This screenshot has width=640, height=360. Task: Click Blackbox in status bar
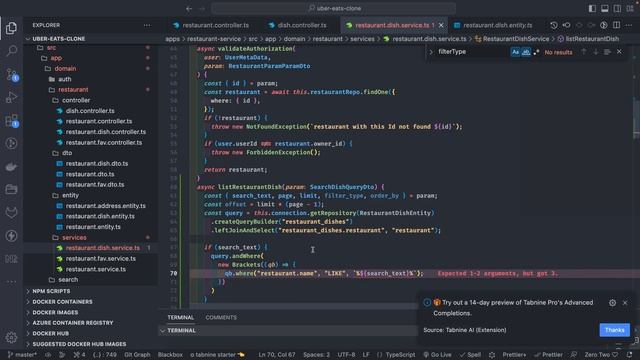[x=170, y=355]
